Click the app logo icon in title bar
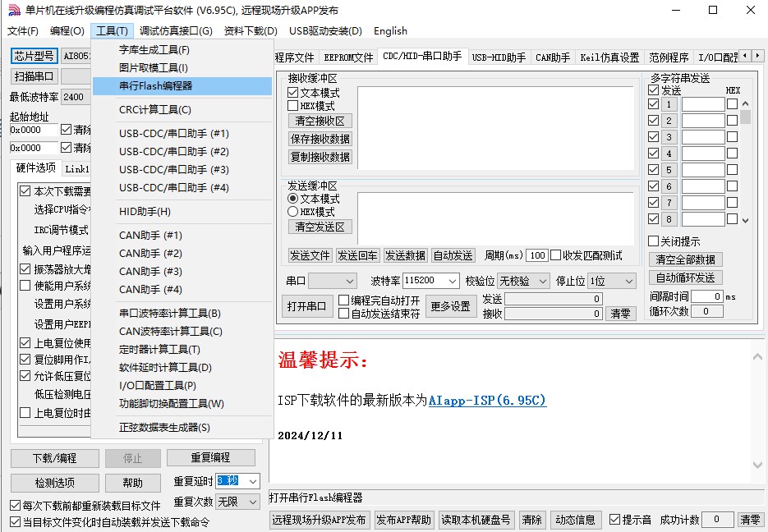 coord(15,11)
